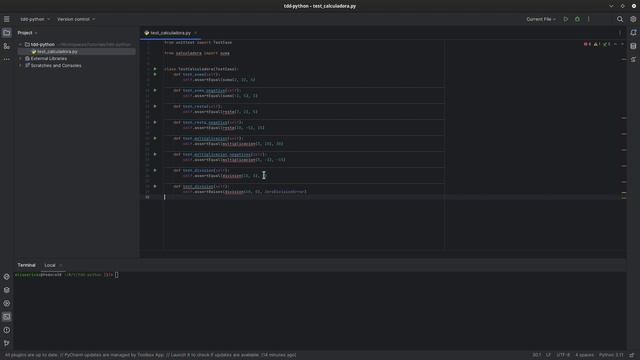Click the plugins update status message
The width and height of the screenshot is (640, 360).
pos(150,355)
